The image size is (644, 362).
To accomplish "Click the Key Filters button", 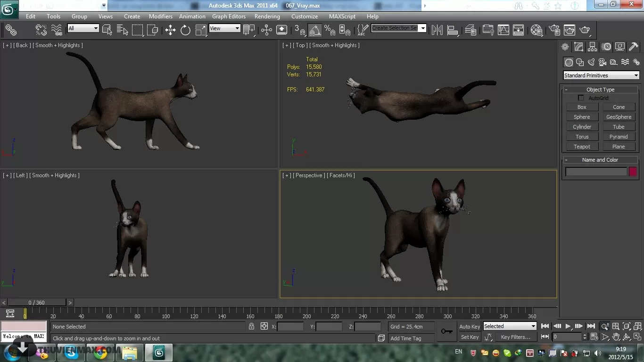I will pos(515,337).
